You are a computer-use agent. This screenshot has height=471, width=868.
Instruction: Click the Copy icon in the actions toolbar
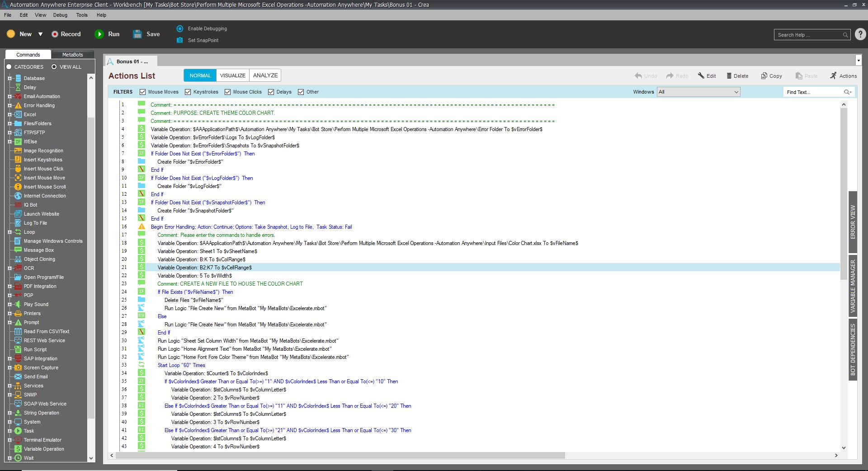pos(764,76)
